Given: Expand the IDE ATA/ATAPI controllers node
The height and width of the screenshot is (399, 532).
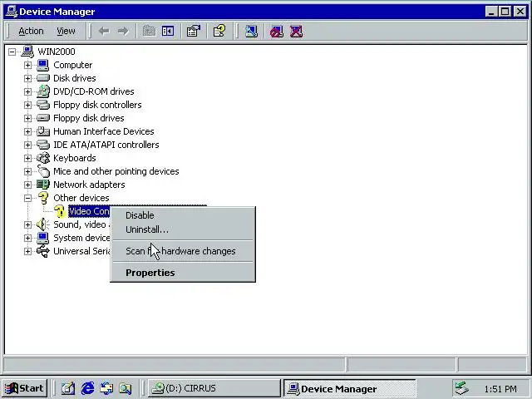Looking at the screenshot, I should (27, 145).
